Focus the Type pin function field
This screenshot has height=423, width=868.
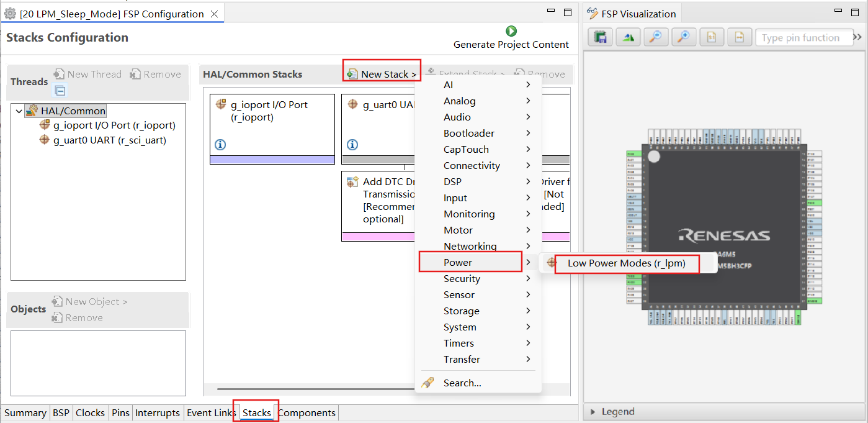click(x=803, y=37)
